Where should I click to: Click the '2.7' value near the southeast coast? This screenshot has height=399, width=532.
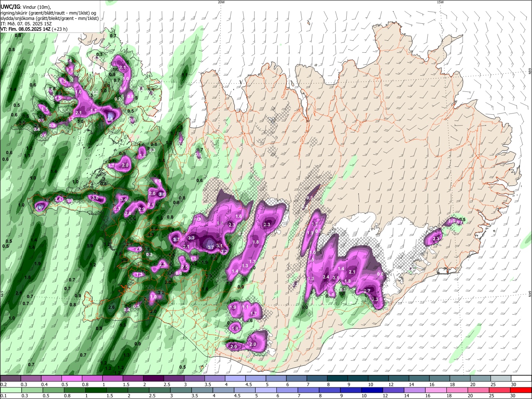367,291
